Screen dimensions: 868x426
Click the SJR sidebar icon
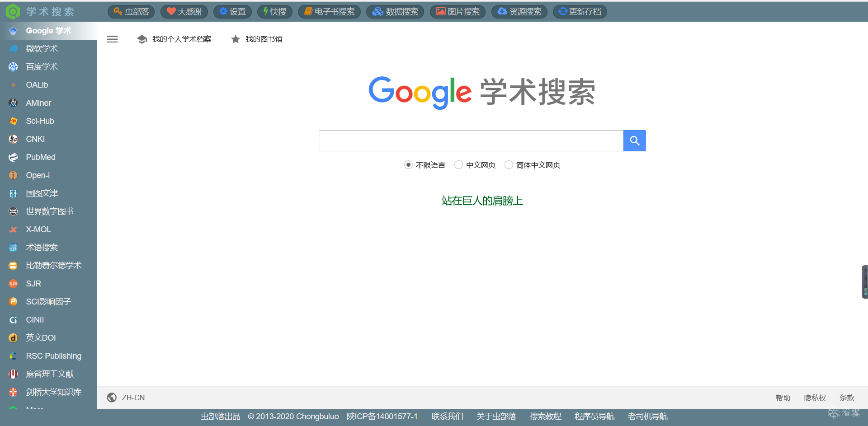tap(13, 284)
